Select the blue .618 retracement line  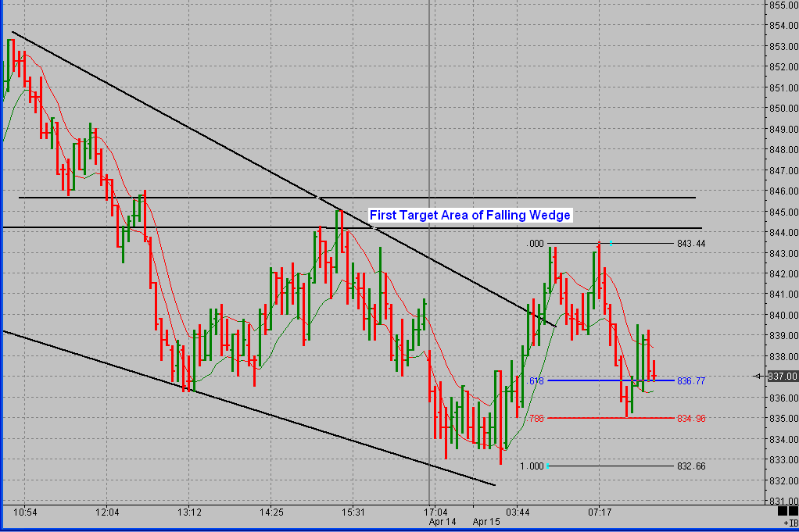pyautogui.click(x=611, y=380)
